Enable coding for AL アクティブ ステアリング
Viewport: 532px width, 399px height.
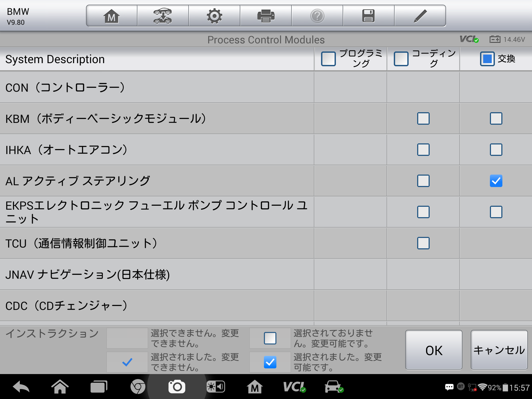(423, 181)
